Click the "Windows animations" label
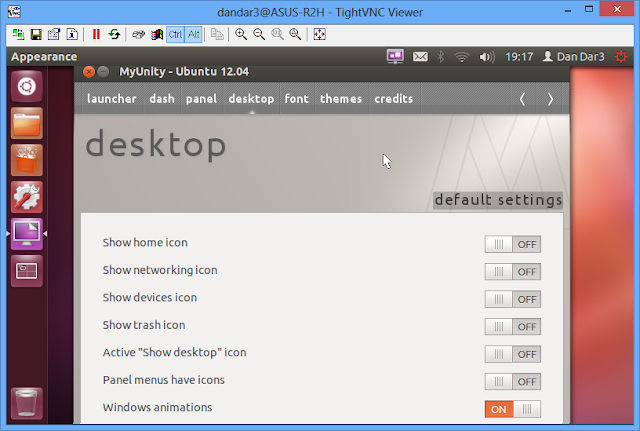The image size is (640, 431). click(158, 407)
